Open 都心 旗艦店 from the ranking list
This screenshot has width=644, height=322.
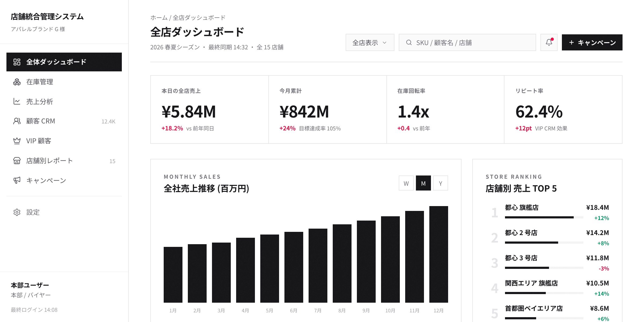522,207
